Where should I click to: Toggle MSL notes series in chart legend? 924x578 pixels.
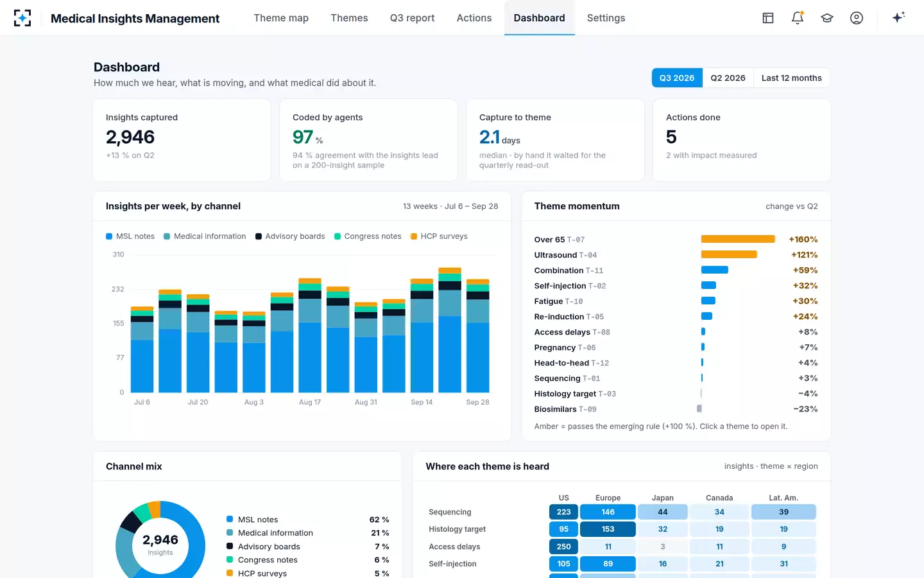pos(130,236)
